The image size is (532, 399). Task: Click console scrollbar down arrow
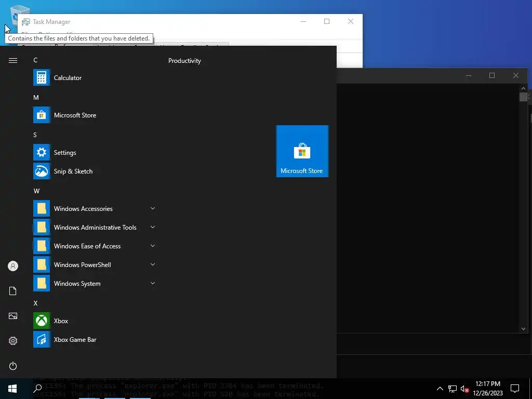coord(523,328)
